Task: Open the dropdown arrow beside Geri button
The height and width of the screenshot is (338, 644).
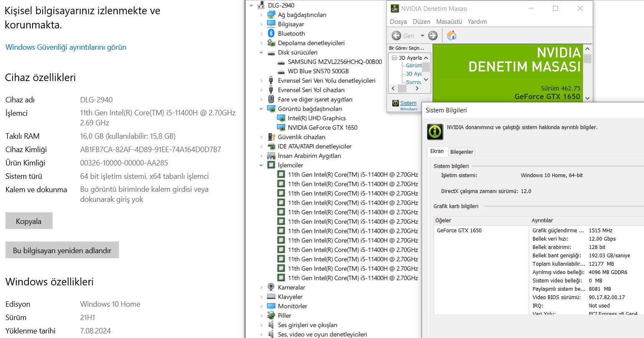Action: [x=422, y=36]
